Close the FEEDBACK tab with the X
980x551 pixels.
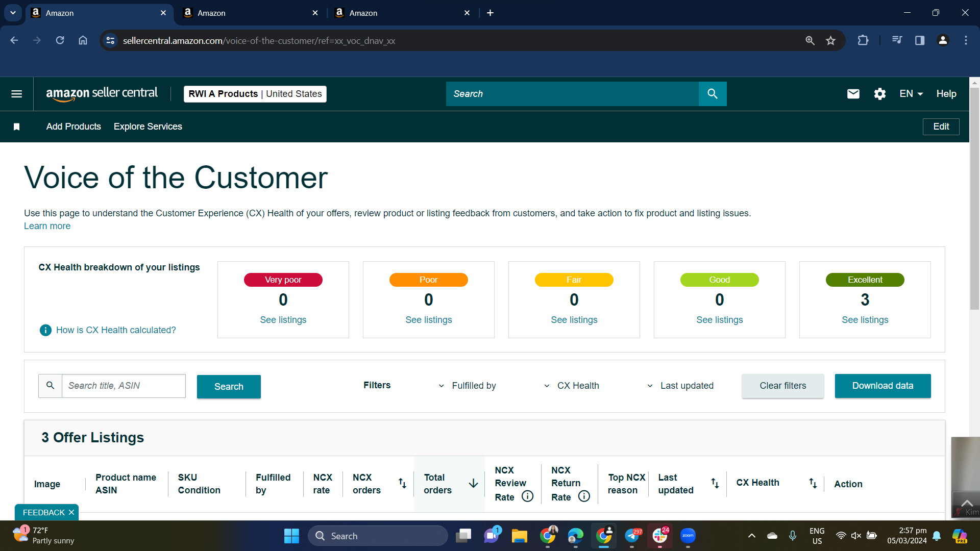click(71, 512)
